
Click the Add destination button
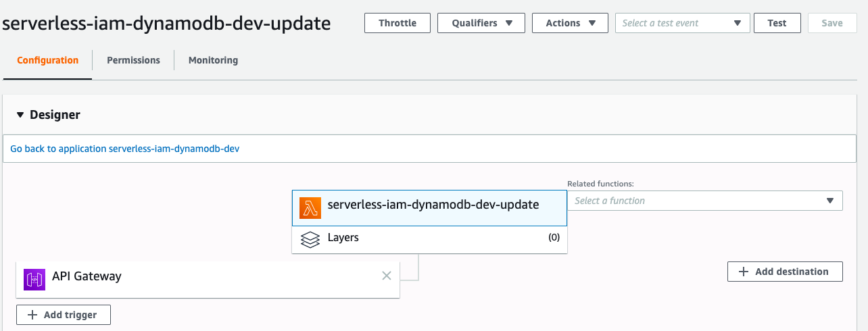[785, 272]
